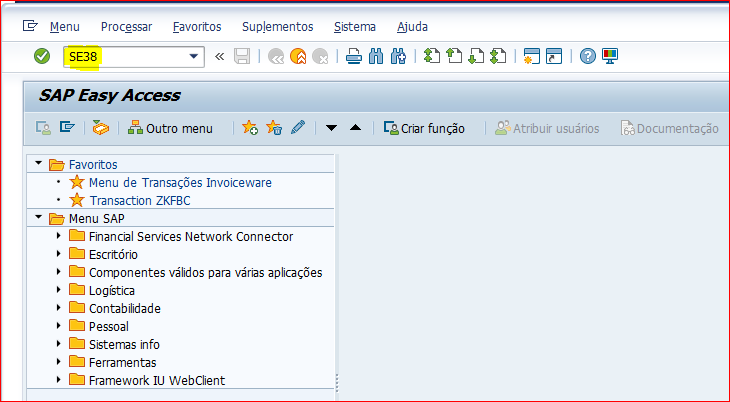
Task: Expand the Sistemas info folder
Action: [59, 344]
